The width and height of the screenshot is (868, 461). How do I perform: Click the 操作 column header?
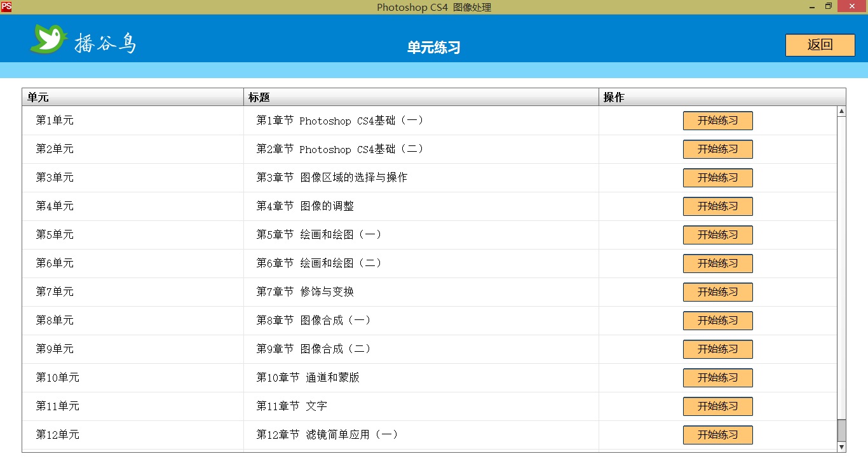click(x=722, y=97)
